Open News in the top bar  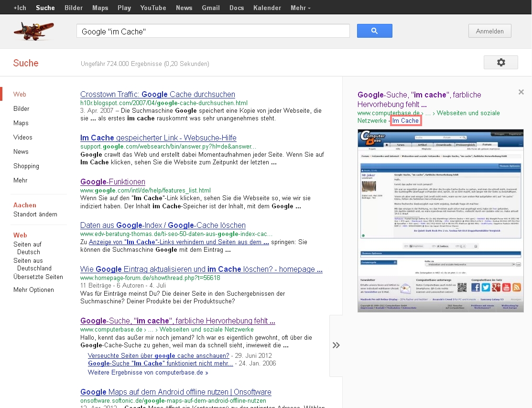tap(184, 8)
